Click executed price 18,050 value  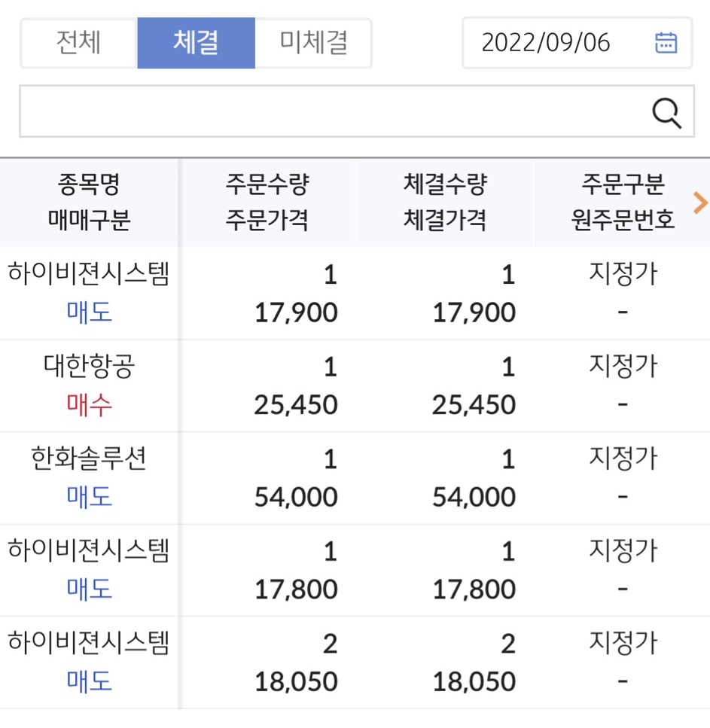474,682
